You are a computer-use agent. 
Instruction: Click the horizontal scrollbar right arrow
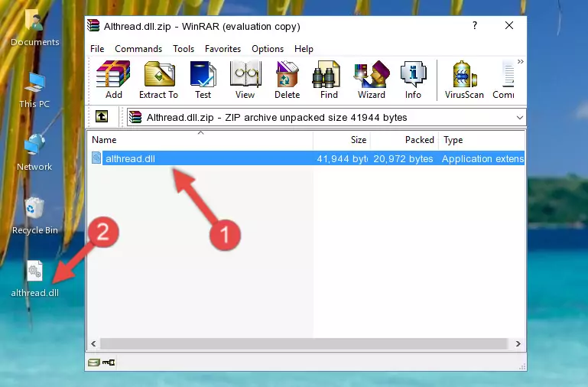click(518, 343)
